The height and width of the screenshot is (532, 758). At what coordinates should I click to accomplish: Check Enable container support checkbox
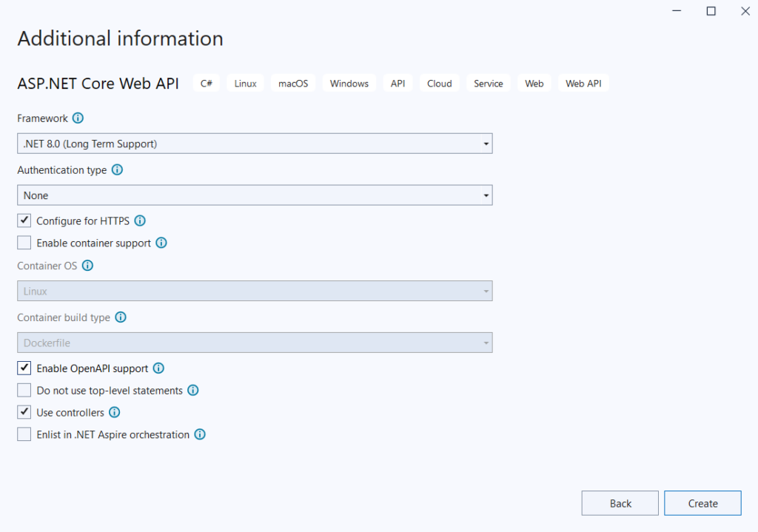click(24, 243)
